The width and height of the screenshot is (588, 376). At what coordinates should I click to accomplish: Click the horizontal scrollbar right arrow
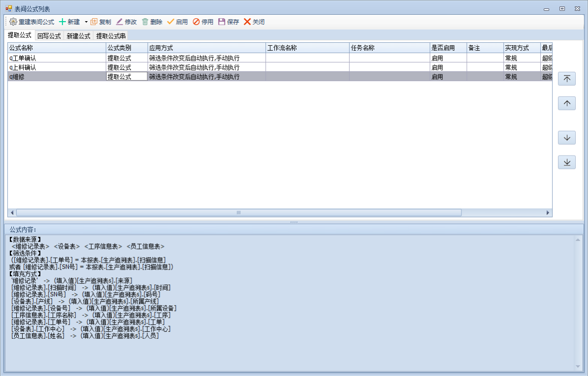(x=548, y=213)
